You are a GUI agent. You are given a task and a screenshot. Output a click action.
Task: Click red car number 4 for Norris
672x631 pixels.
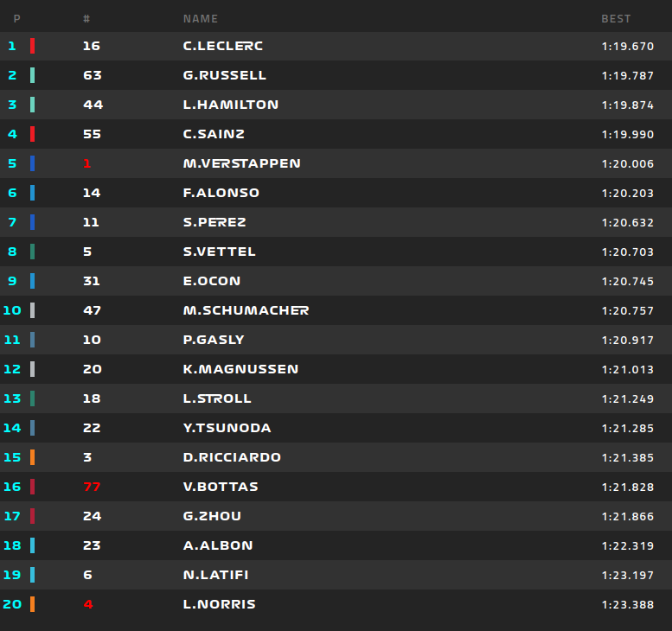point(87,604)
